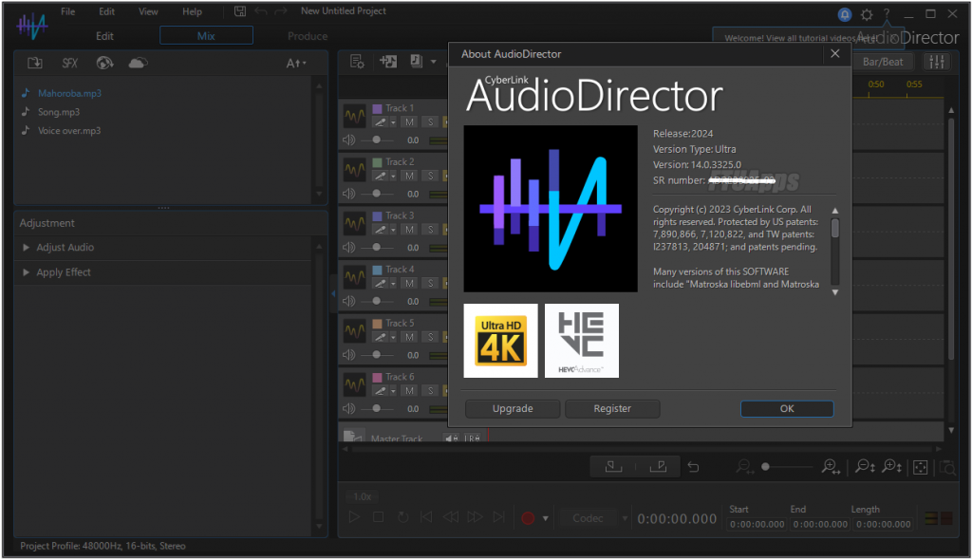Open the audio mixer sliders icon

tap(937, 62)
